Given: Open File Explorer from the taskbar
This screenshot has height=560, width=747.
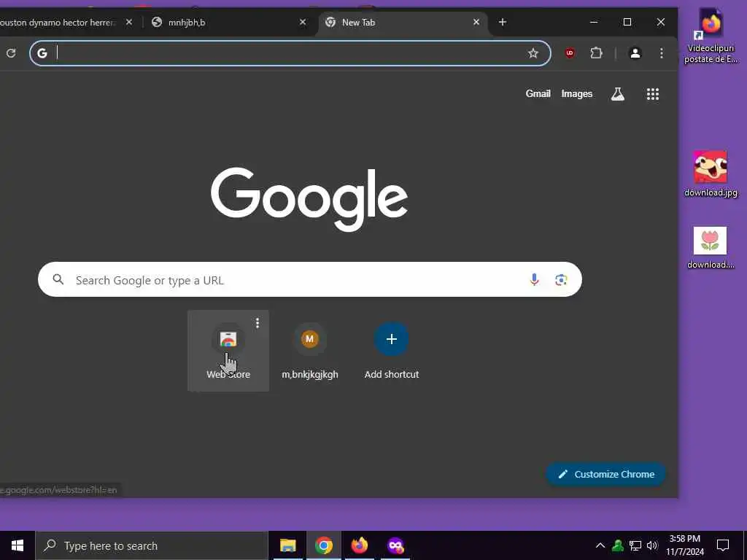Looking at the screenshot, I should (x=287, y=545).
